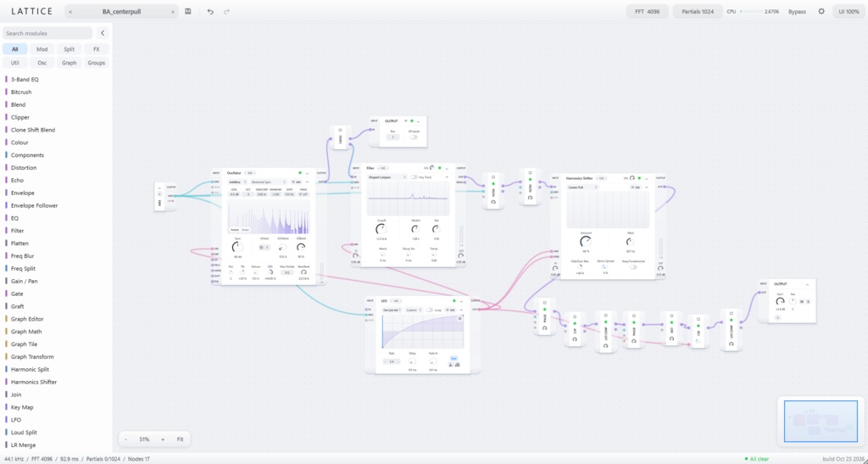This screenshot has width=868, height=464.
Task: Open the Additive type dropdown in Oscillator
Action: point(238,182)
